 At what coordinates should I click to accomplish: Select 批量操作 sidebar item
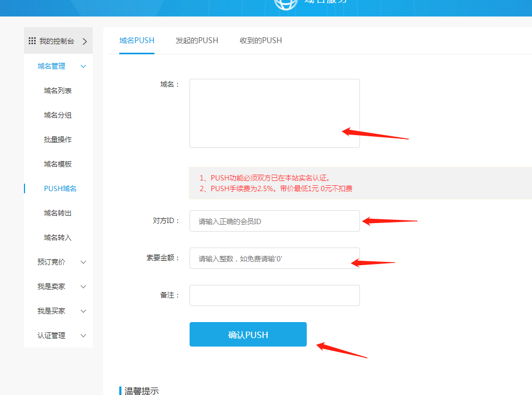point(58,139)
